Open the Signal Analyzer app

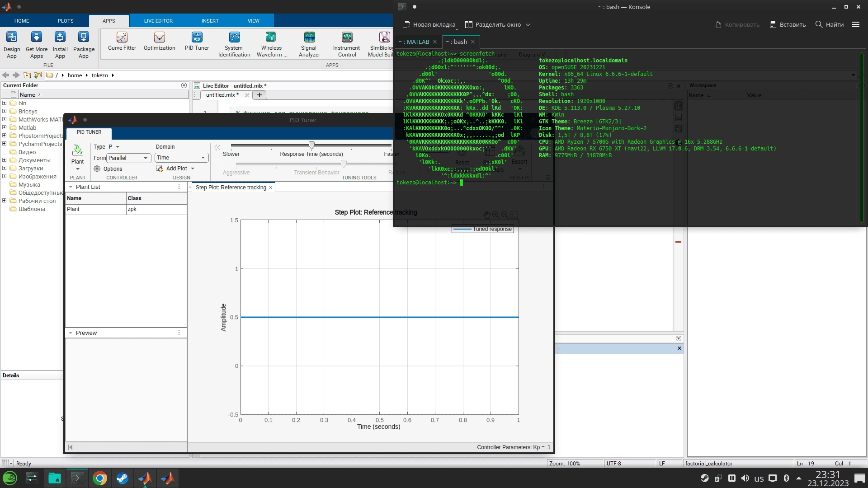pos(309,44)
